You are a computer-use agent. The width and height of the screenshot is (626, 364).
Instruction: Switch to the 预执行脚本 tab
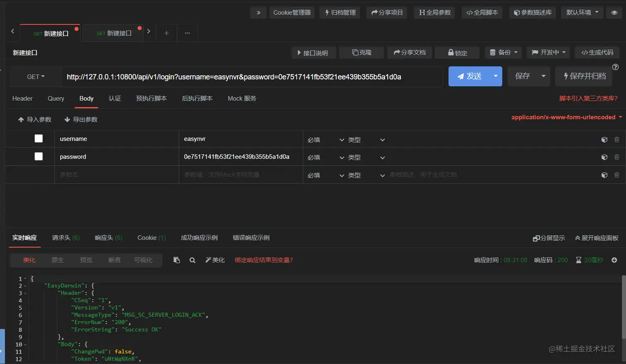[152, 99]
